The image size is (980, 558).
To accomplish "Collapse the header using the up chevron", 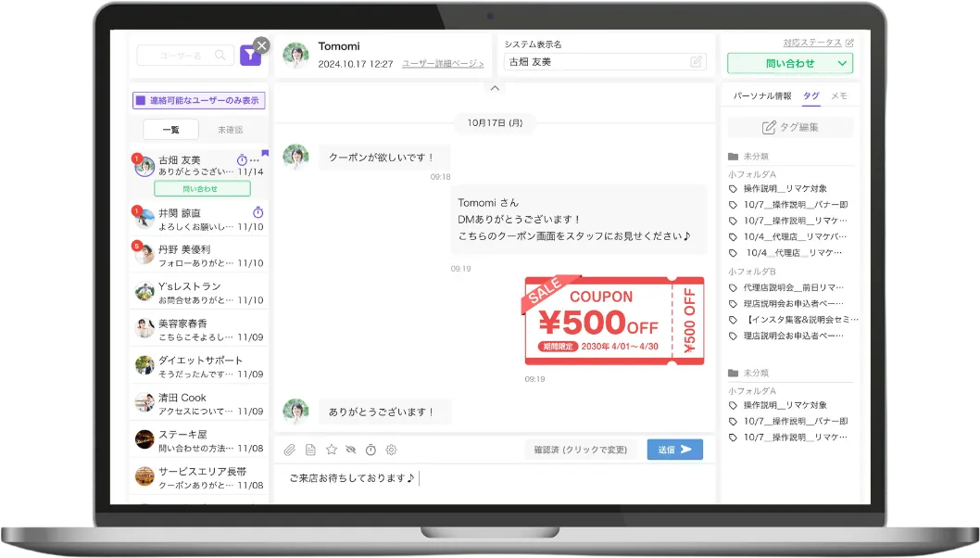I will pyautogui.click(x=495, y=88).
